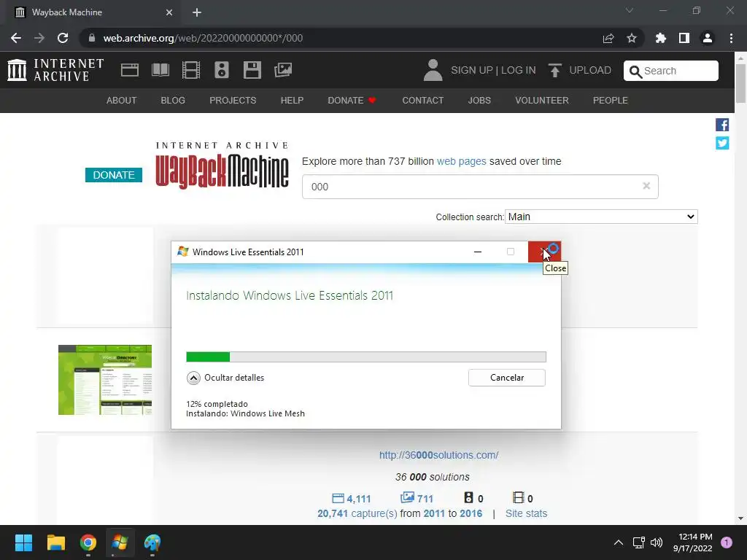Click the user avatar icon beside Sign Up
This screenshot has height=560, width=747.
[x=433, y=70]
